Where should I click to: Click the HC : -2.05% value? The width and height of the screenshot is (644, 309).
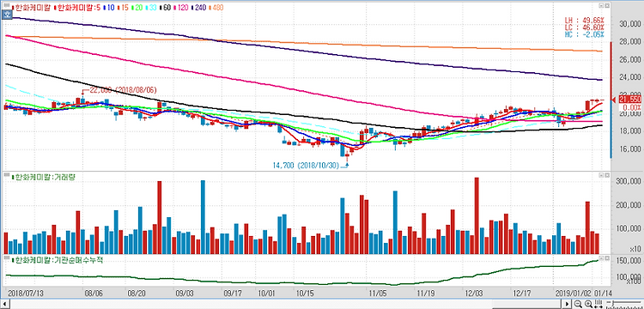[585, 34]
